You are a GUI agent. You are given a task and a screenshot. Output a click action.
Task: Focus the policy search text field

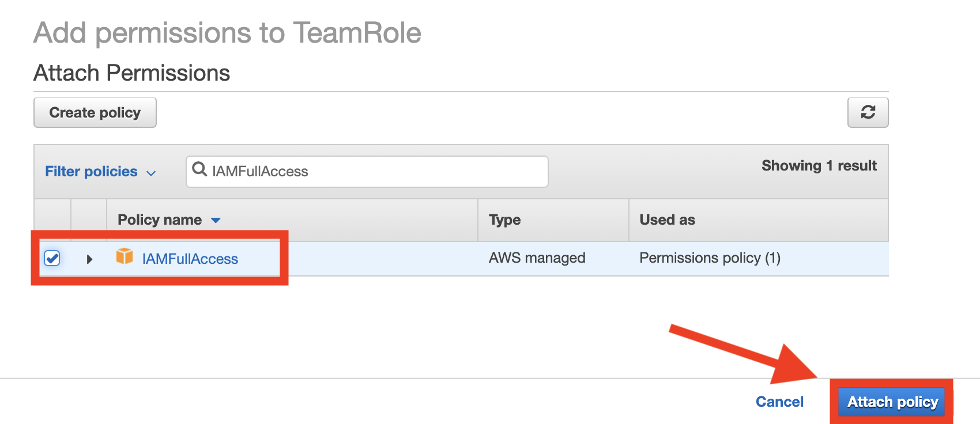point(375,172)
